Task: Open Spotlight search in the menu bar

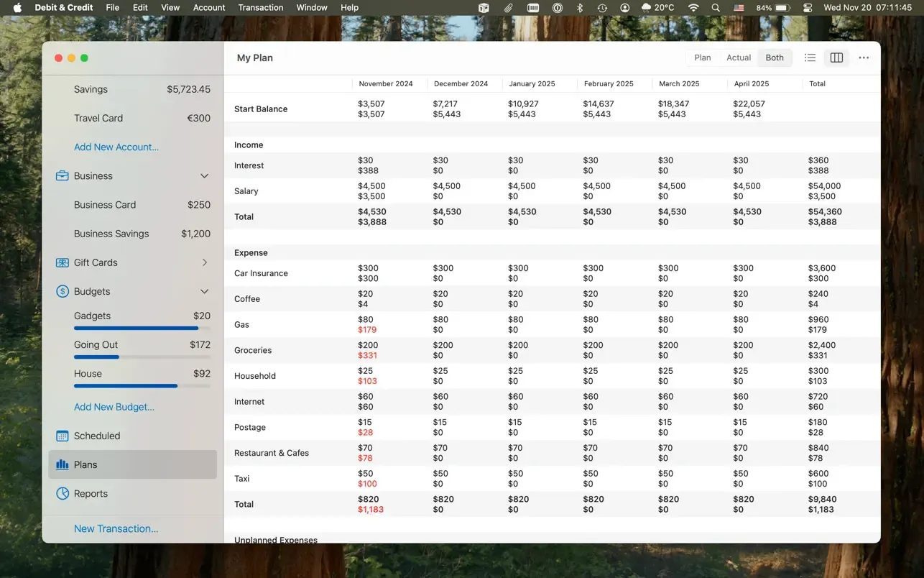Action: 715,7
